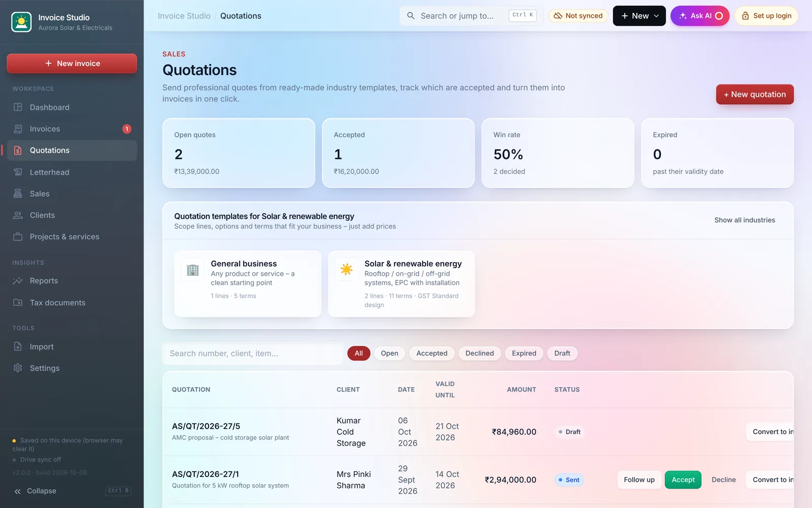Screen dimensions: 812x508
Task: Click Show all industries
Action: click(x=745, y=220)
